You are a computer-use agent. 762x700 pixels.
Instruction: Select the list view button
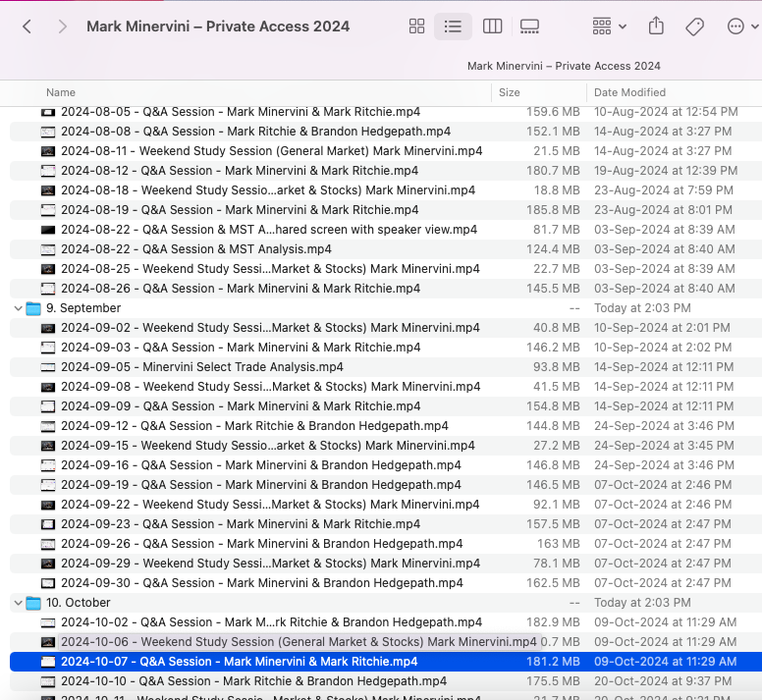pos(453,27)
